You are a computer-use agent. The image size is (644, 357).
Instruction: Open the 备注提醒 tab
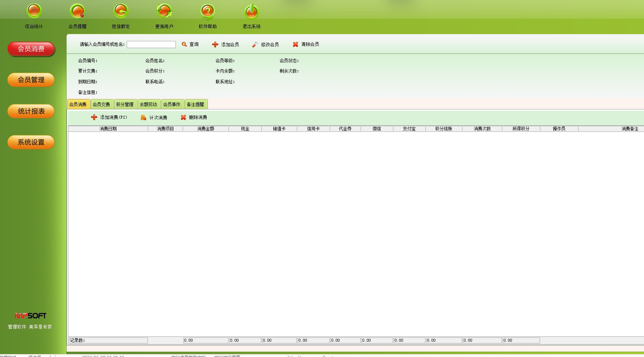tap(195, 104)
